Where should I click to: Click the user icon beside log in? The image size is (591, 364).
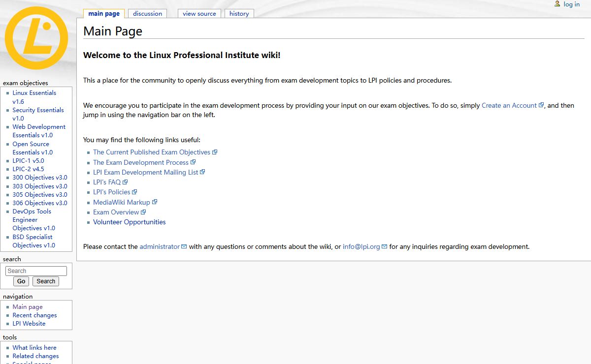pos(557,4)
